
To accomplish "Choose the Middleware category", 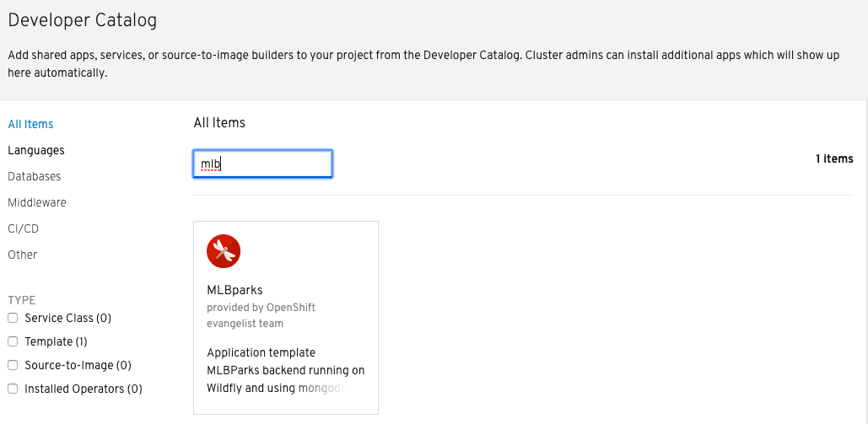I will click(x=37, y=202).
